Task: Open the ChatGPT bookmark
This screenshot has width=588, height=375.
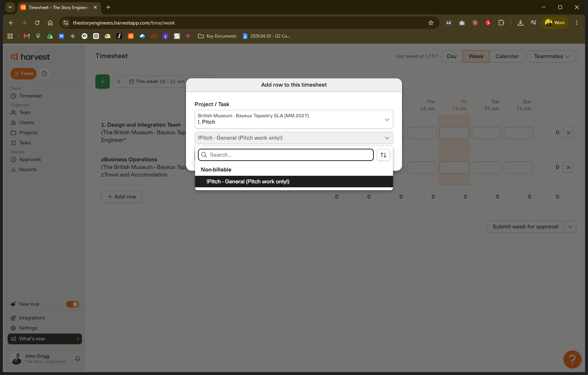Action: [96, 36]
